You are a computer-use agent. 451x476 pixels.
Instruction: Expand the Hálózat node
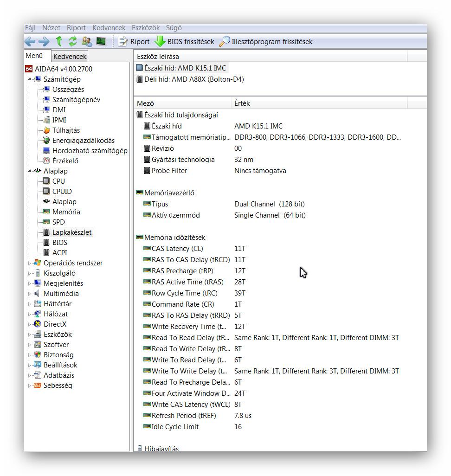click(29, 314)
